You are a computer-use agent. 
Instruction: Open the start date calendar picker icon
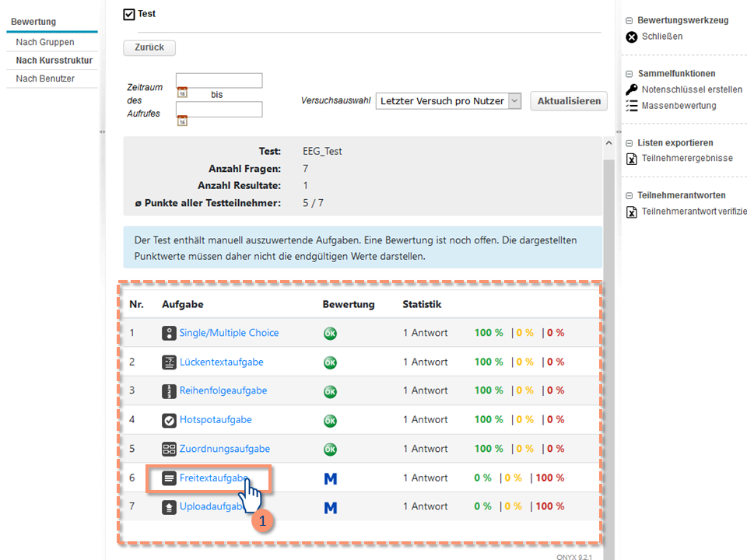(x=182, y=93)
